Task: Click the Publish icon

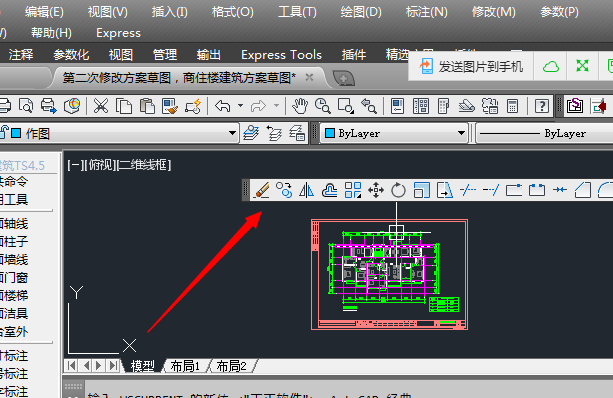Action: tap(49, 106)
